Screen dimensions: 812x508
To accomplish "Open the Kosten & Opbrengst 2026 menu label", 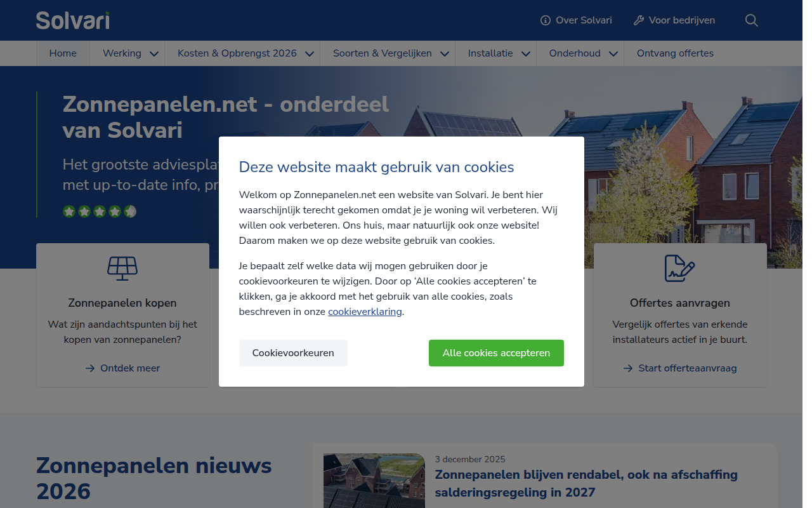I will (x=237, y=53).
